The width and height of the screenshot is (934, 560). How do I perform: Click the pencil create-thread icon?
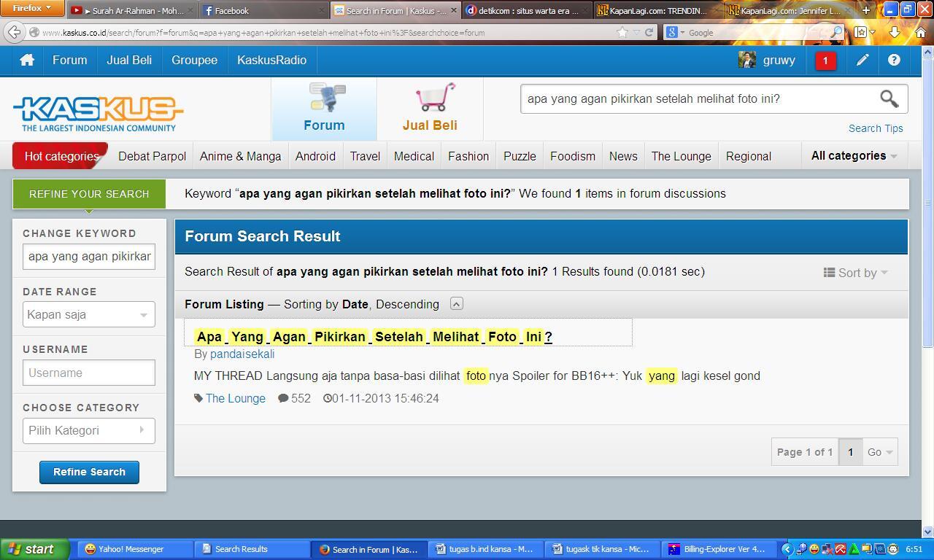[x=862, y=61]
